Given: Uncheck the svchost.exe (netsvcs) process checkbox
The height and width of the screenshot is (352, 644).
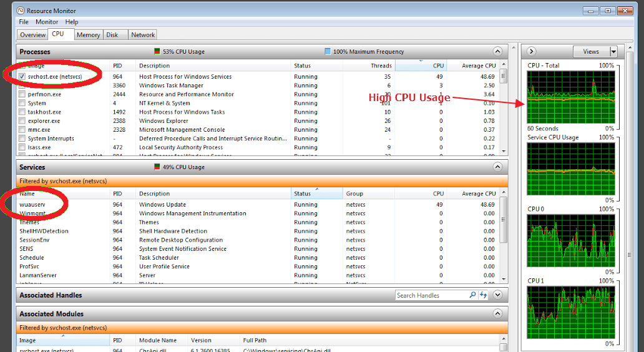Looking at the screenshot, I should (22, 77).
